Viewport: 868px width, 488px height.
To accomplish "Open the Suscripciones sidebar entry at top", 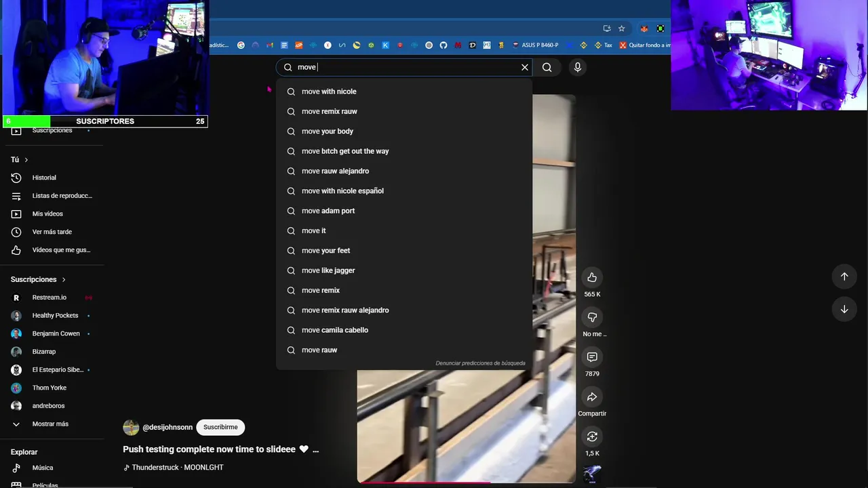I will [52, 131].
